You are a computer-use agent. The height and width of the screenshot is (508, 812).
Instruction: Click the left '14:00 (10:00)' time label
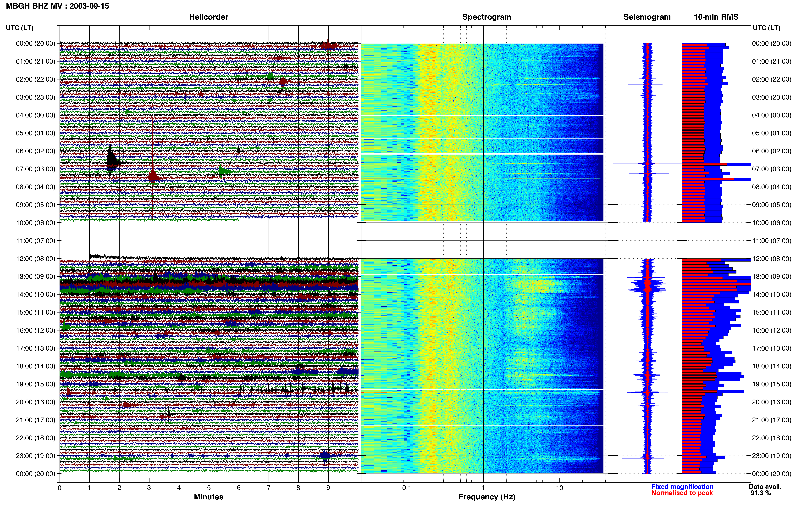(36, 294)
